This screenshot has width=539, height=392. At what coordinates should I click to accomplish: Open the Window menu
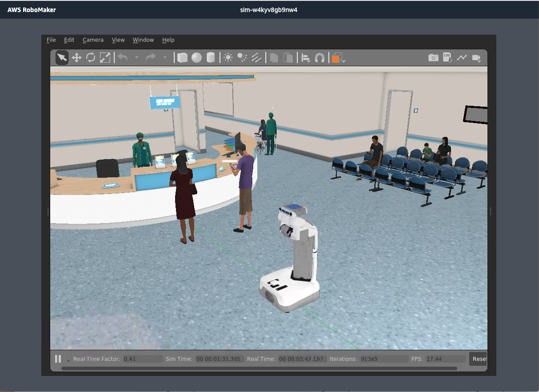coord(143,40)
